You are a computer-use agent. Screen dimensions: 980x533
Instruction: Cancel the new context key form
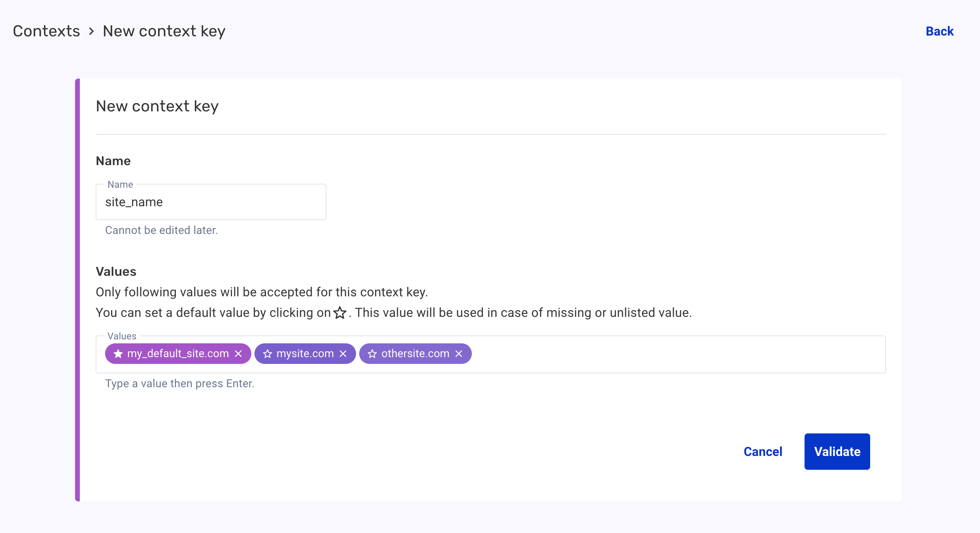(763, 452)
